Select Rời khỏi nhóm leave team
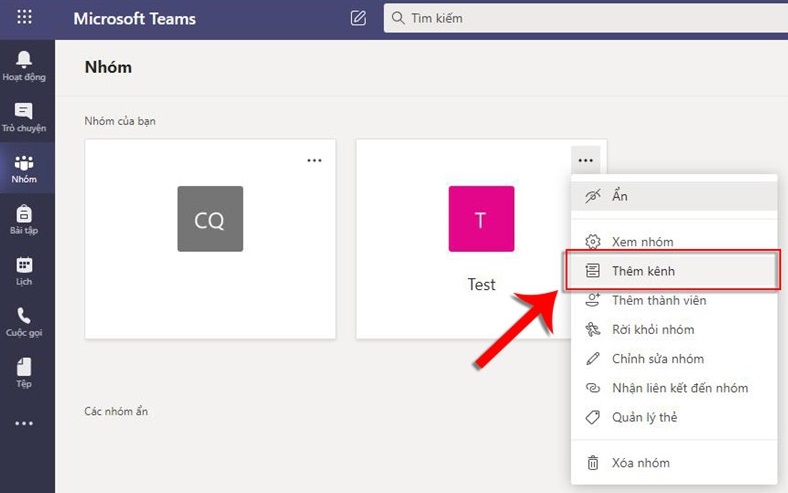Screen dimensions: 788x493 click(674, 330)
